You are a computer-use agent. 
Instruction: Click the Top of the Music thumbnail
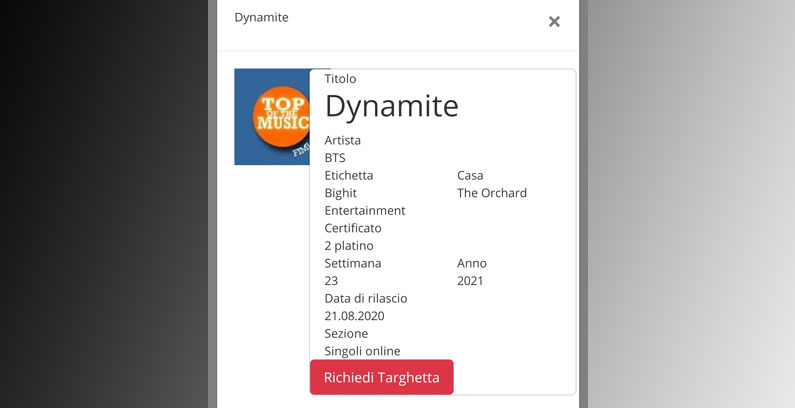pos(272,117)
